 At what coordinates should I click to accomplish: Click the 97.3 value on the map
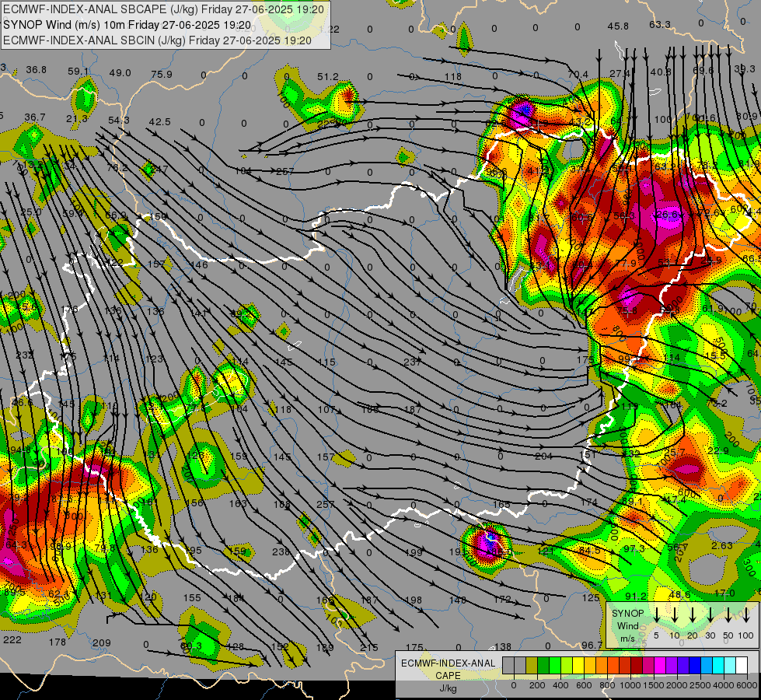tap(634, 548)
